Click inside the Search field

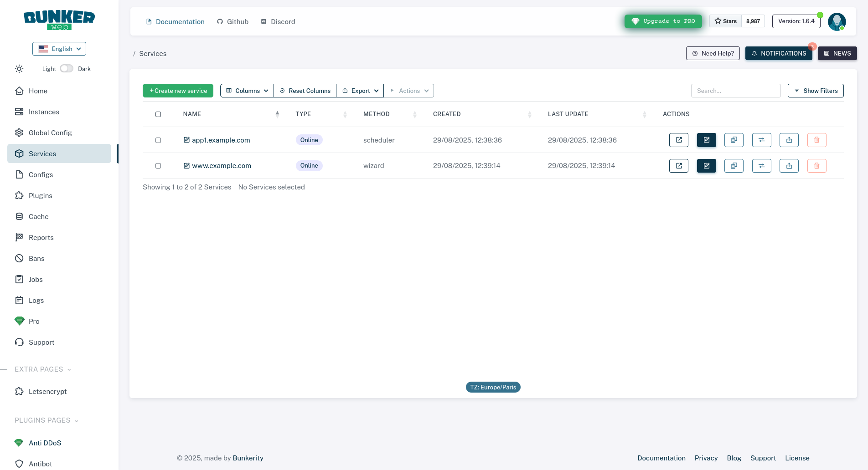pos(736,91)
